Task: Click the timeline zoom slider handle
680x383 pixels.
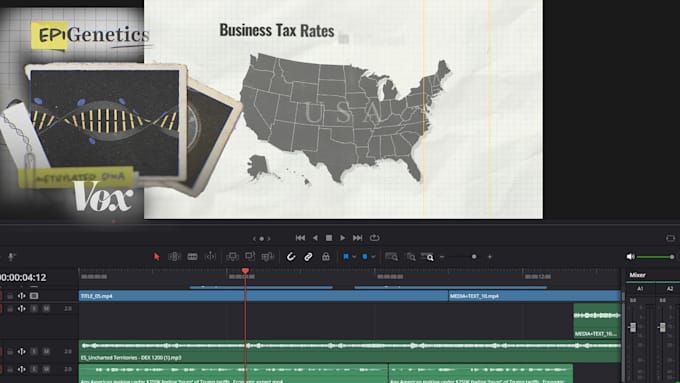Action: click(x=474, y=257)
